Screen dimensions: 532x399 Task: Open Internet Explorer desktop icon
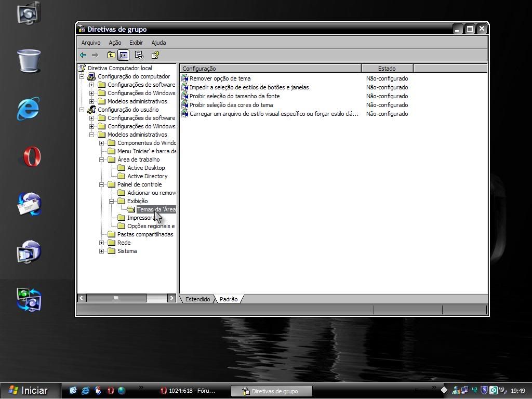(x=29, y=109)
